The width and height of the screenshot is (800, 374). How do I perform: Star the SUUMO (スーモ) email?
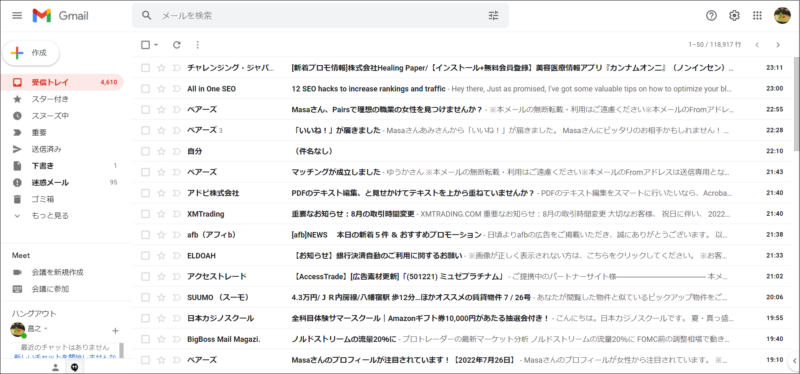coord(161,297)
